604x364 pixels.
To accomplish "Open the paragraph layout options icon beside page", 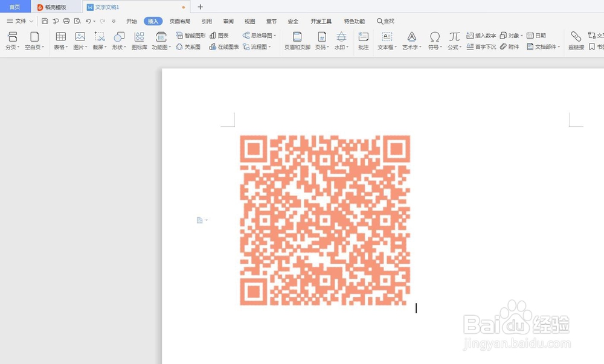I will coord(199,220).
